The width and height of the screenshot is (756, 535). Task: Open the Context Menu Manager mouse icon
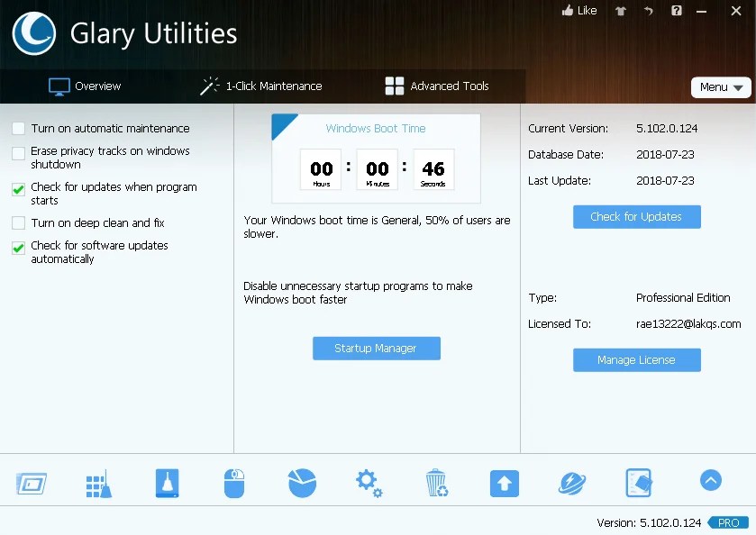pos(234,483)
